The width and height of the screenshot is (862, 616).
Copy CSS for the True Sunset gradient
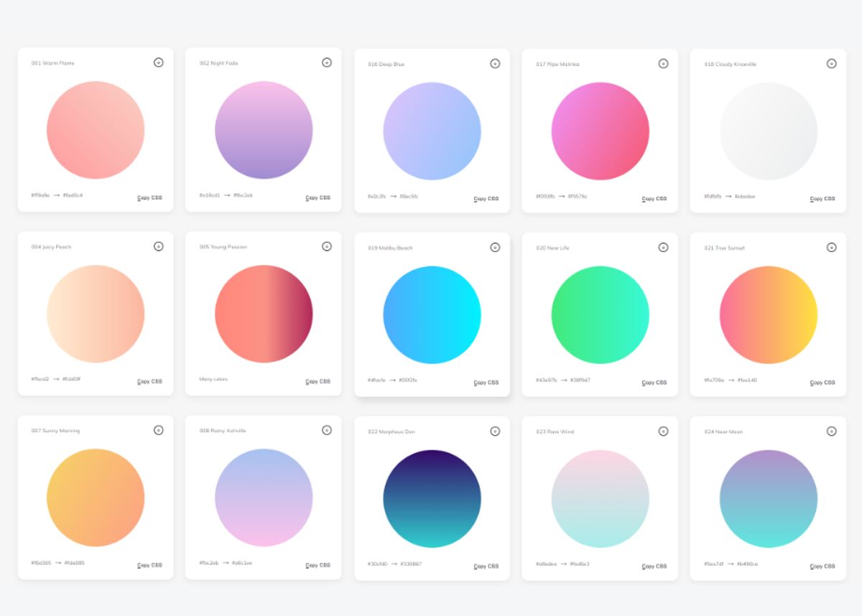coord(822,383)
